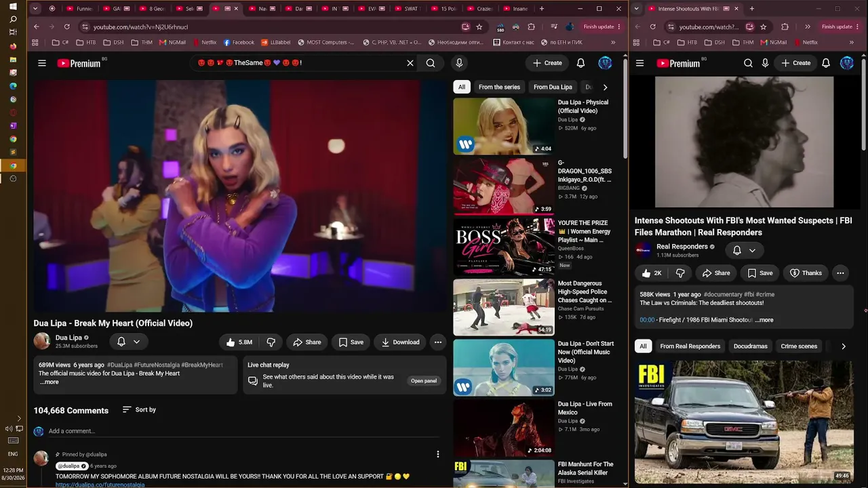Image resolution: width=868 pixels, height=488 pixels.
Task: Open more actions for Intense Shootouts video
Action: (x=840, y=273)
